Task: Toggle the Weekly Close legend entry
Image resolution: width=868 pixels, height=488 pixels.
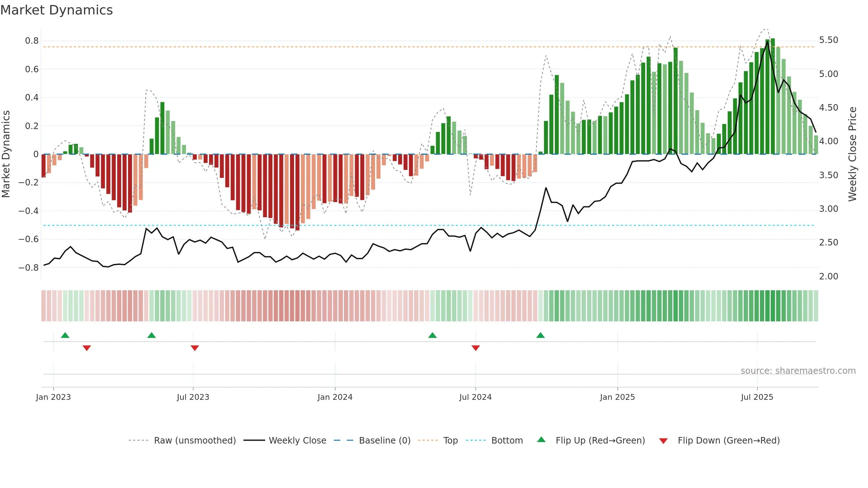Action: point(285,440)
